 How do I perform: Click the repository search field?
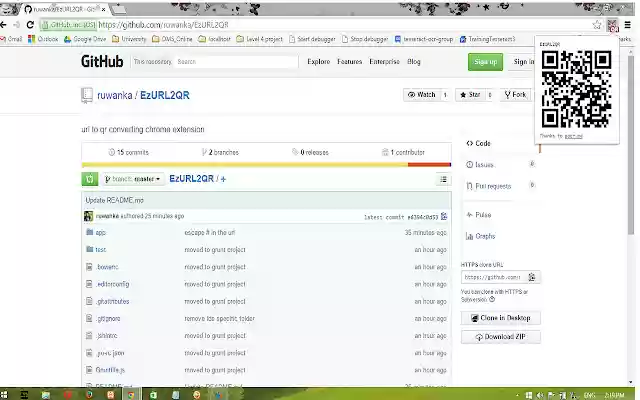coord(236,62)
